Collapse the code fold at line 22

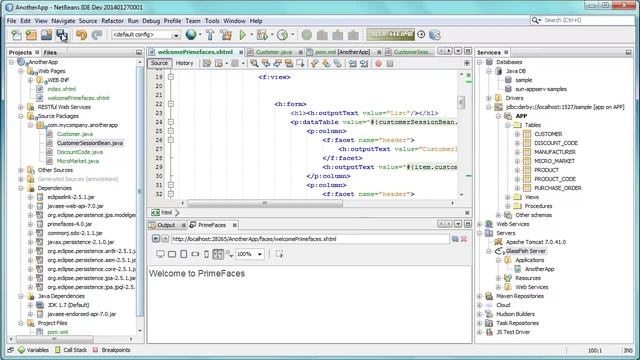[171, 104]
